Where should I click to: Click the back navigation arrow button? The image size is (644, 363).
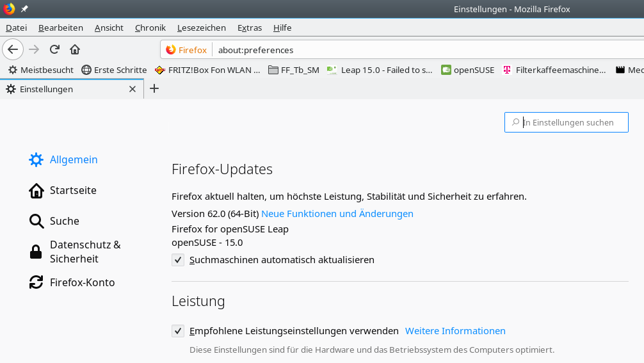[13, 49]
